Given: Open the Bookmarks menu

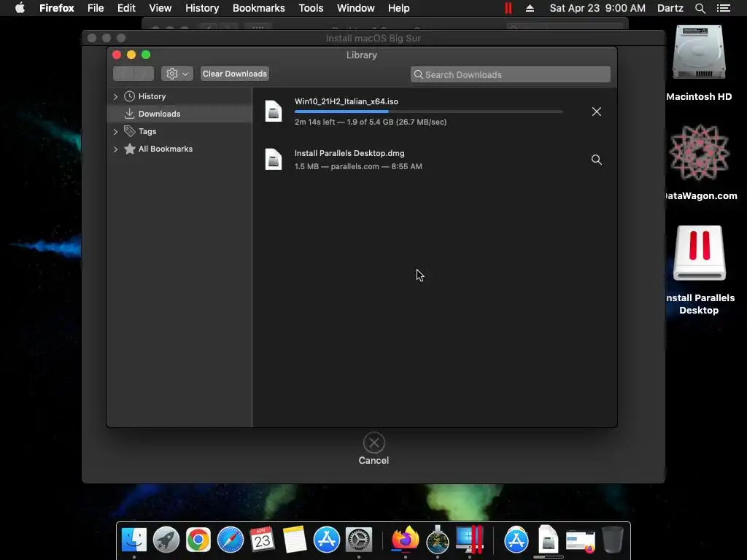Looking at the screenshot, I should tap(259, 8).
